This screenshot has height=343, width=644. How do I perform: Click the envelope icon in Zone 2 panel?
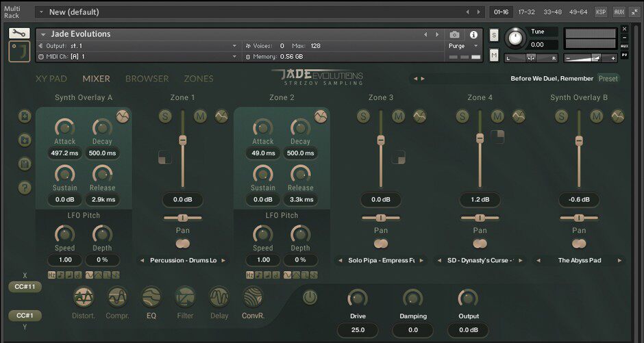(x=321, y=116)
